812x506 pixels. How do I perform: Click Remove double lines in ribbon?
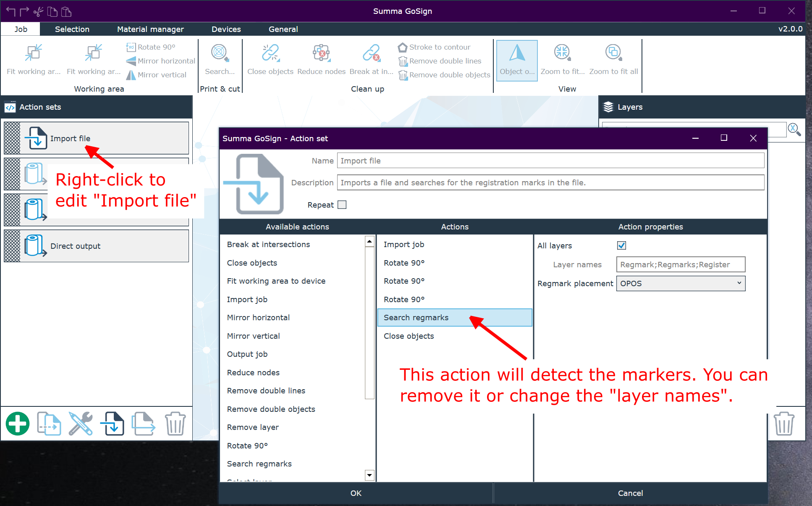point(440,61)
